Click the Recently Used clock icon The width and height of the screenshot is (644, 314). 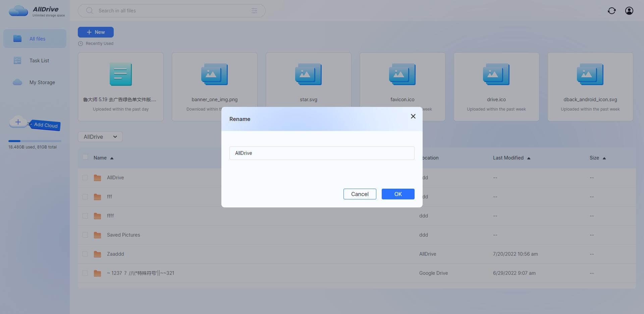point(80,44)
